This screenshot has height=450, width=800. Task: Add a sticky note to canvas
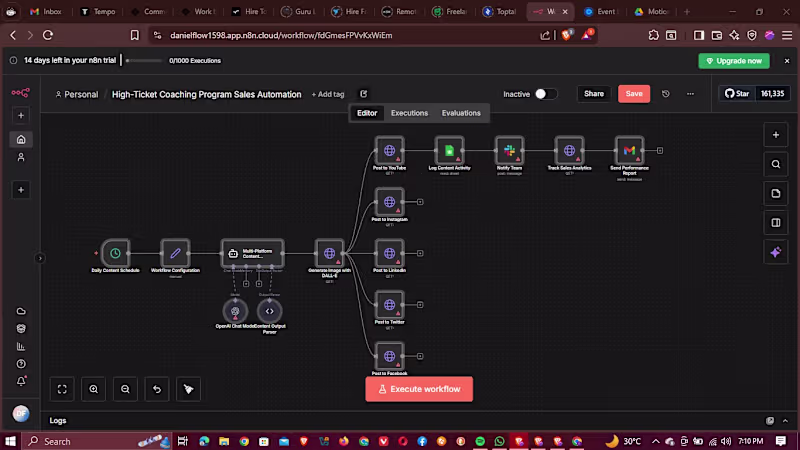pos(776,193)
